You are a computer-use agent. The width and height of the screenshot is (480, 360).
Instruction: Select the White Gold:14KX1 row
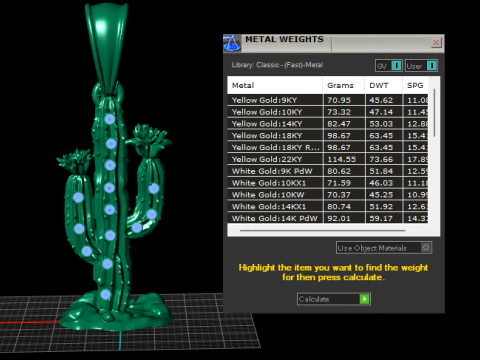(x=328, y=207)
